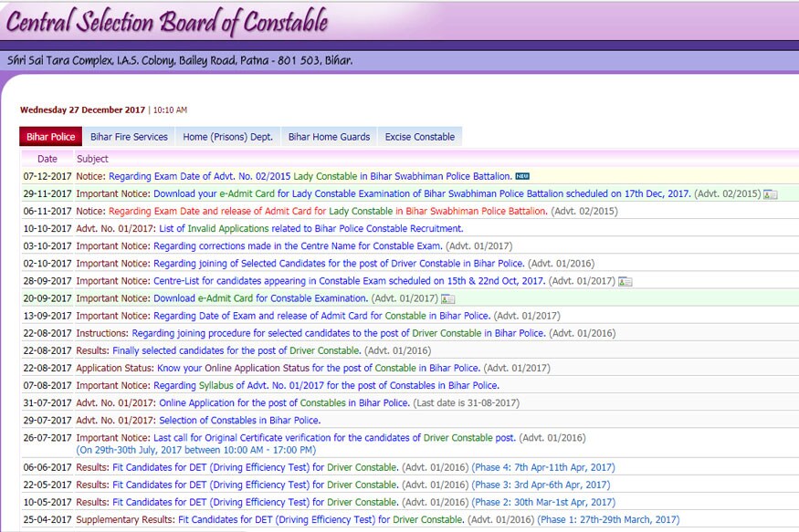This screenshot has height=532, width=799.
Task: Open the Selection of Constables in Bihar Police link
Action: 239,421
